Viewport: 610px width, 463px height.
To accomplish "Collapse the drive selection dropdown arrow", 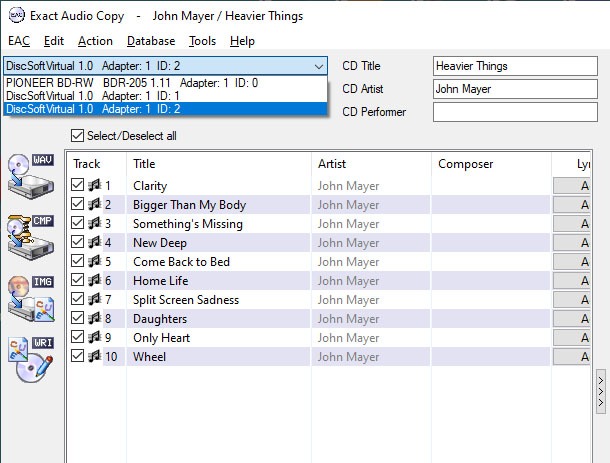I will coord(319,66).
